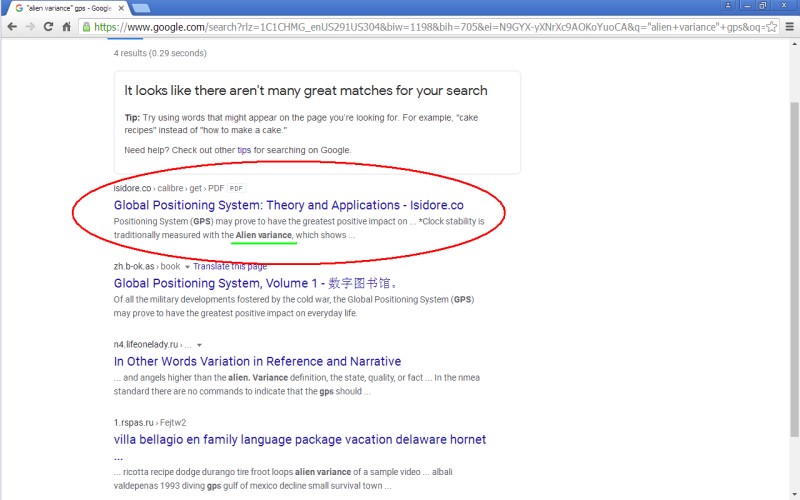Expand the dropdown arrow beside zh.b-ok.as › book
The image size is (800, 500).
187,267
